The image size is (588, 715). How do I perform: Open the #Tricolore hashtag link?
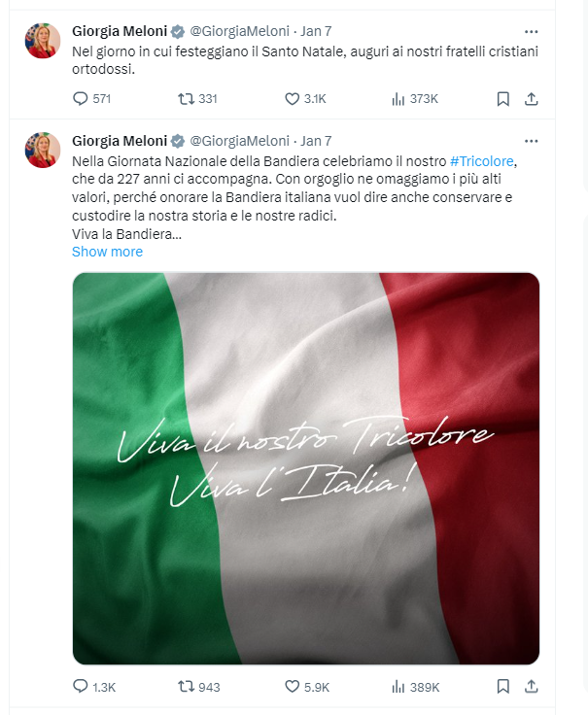point(481,159)
